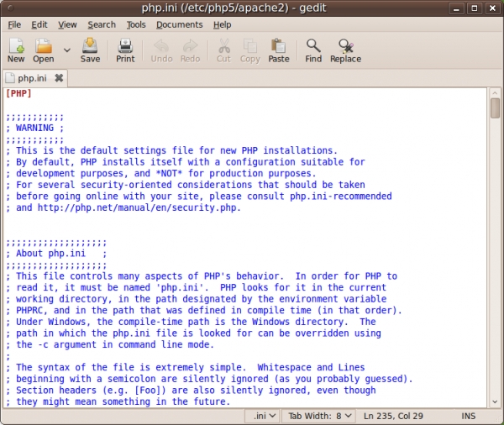Screen dimensions: 504x425
Task: Click the [PHP] section header line
Action: [x=18, y=93]
